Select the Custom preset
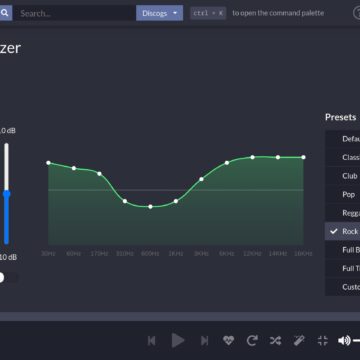360x360 pixels. pos(342,287)
